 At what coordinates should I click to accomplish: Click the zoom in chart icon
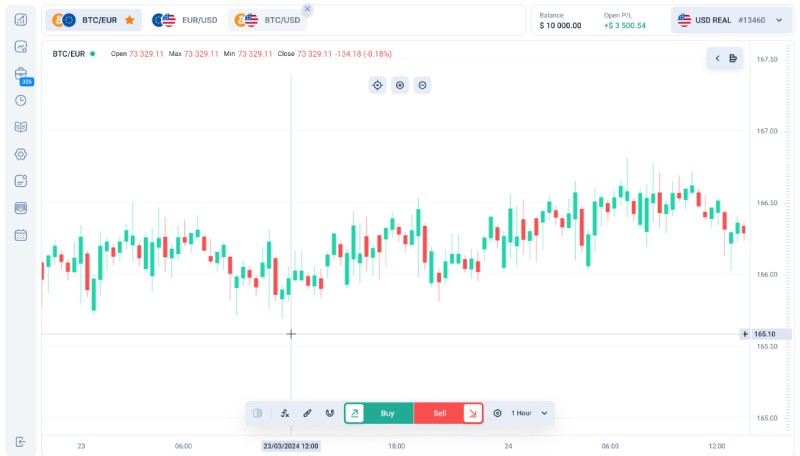click(x=400, y=85)
